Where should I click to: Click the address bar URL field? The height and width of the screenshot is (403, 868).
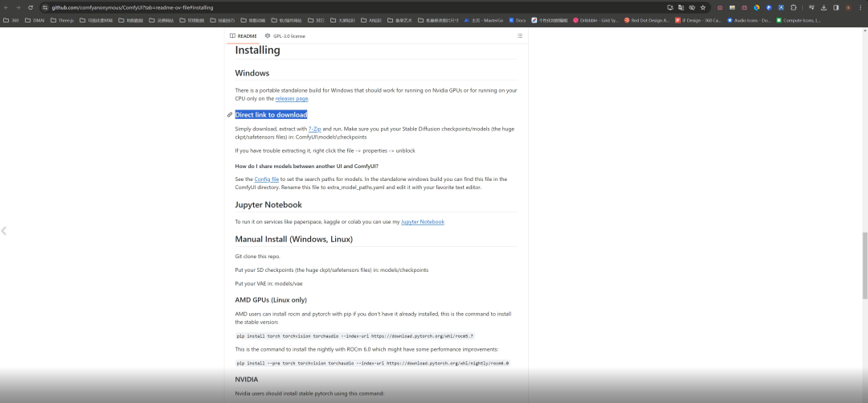tap(354, 8)
